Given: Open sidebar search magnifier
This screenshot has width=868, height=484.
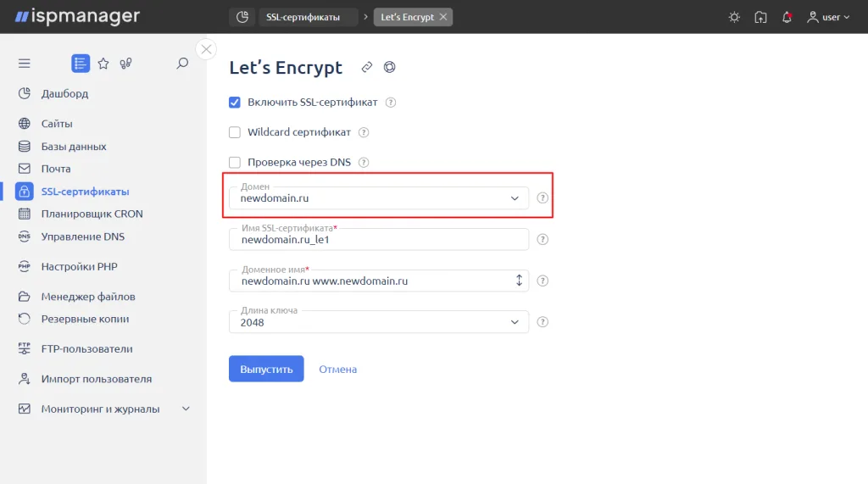Looking at the screenshot, I should click(x=182, y=63).
